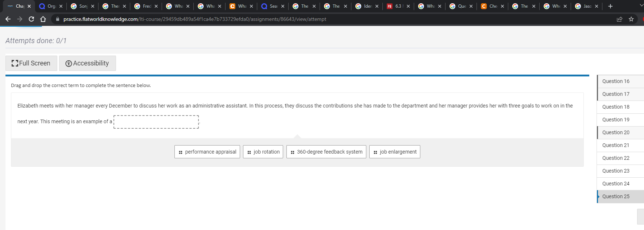Go to Question 17
This screenshot has width=644, height=230.
tap(620, 94)
